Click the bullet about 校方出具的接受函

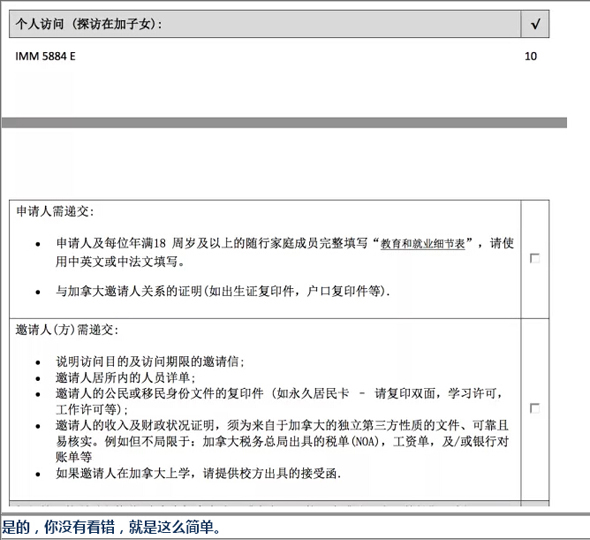[198, 473]
